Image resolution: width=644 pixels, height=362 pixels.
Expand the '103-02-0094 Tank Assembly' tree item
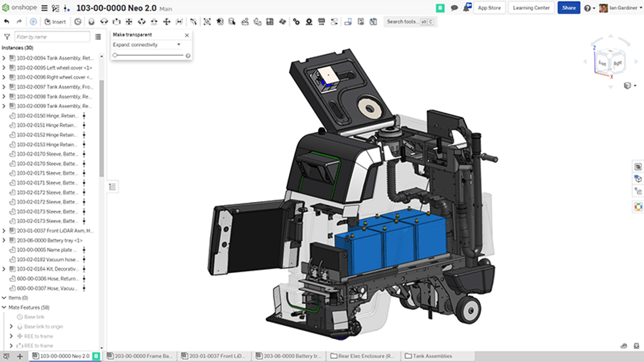(x=4, y=58)
